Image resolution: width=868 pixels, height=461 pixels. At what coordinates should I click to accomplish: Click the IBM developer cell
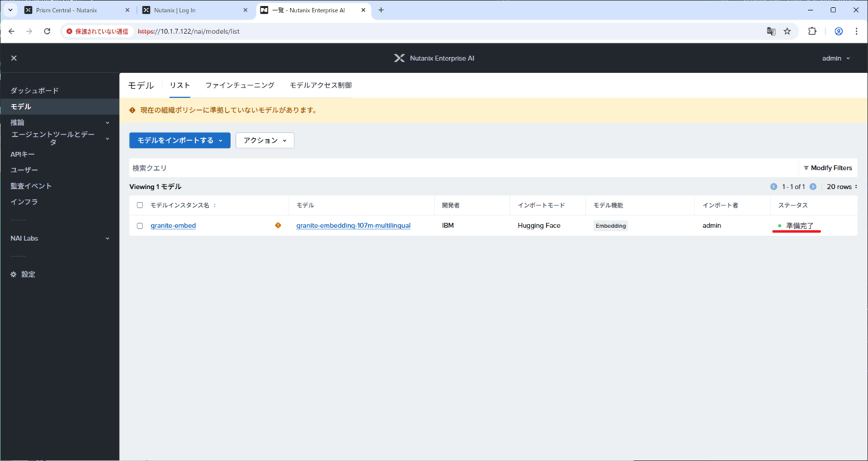tap(448, 226)
